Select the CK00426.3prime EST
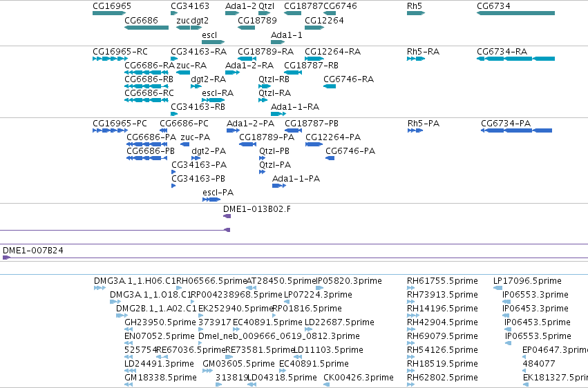The image size is (588, 388). point(326,385)
